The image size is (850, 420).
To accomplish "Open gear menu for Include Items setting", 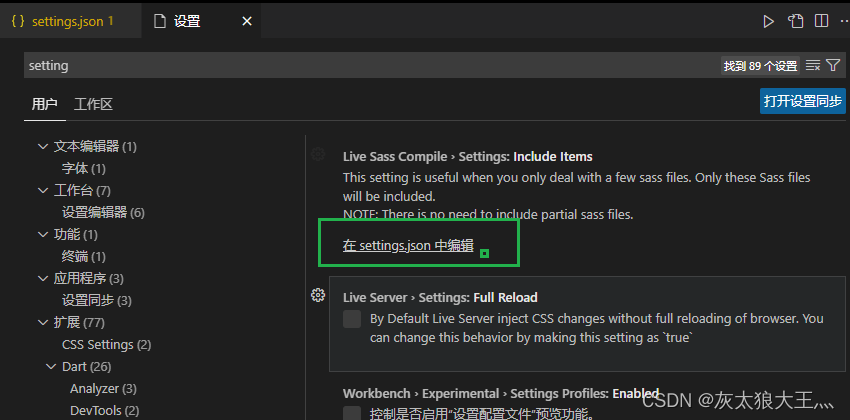I will pyautogui.click(x=318, y=154).
